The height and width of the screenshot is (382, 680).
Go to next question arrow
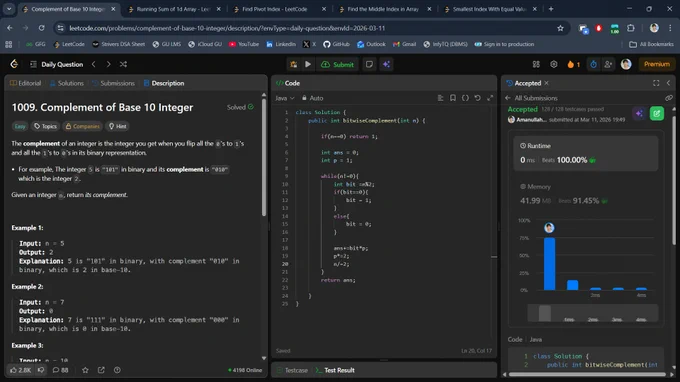[x=108, y=64]
